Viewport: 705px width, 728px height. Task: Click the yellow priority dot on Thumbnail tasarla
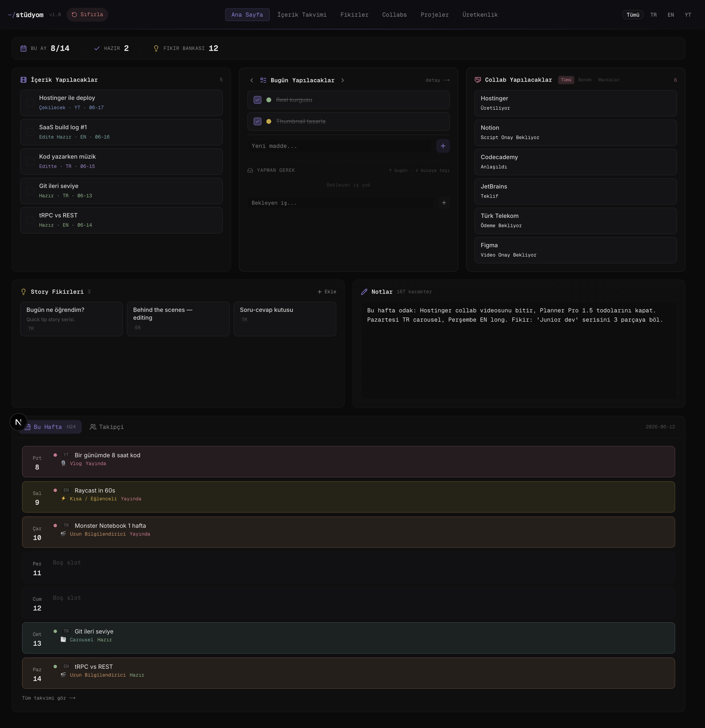[269, 121]
